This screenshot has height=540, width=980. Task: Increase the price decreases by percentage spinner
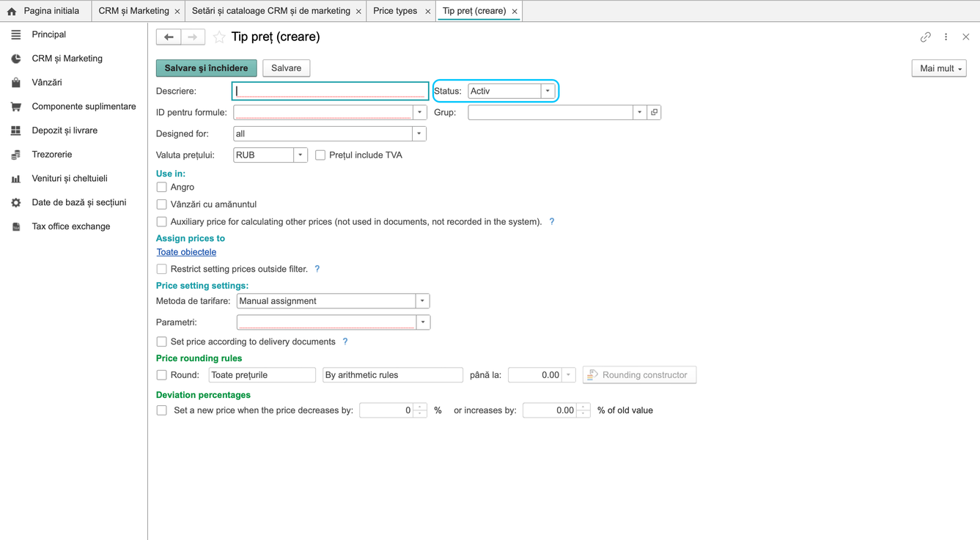(420, 407)
